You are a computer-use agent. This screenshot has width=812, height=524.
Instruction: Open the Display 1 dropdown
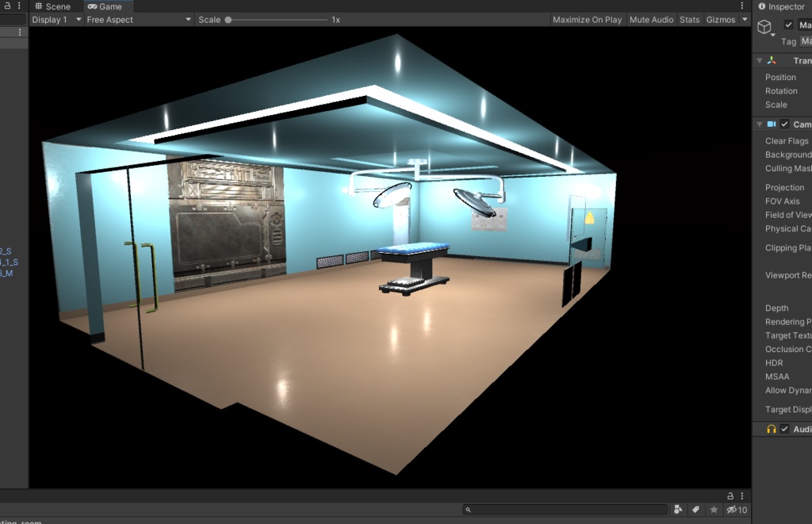(x=54, y=20)
